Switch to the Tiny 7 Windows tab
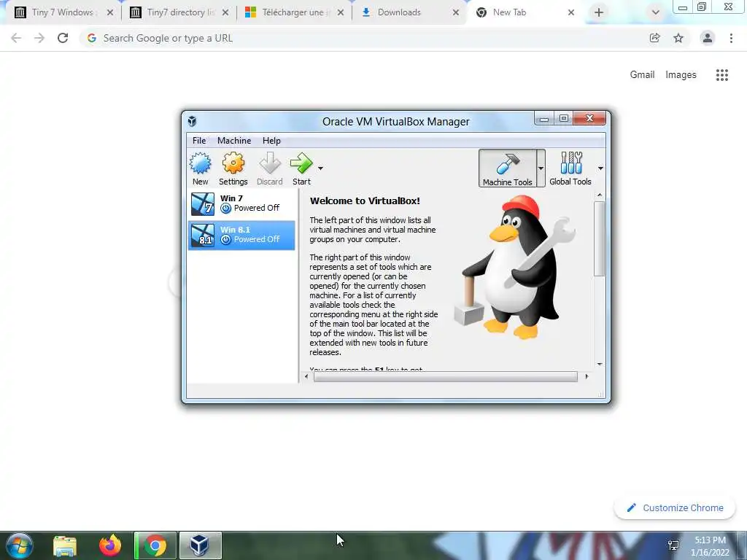Viewport: 747px width, 560px height. click(x=62, y=12)
